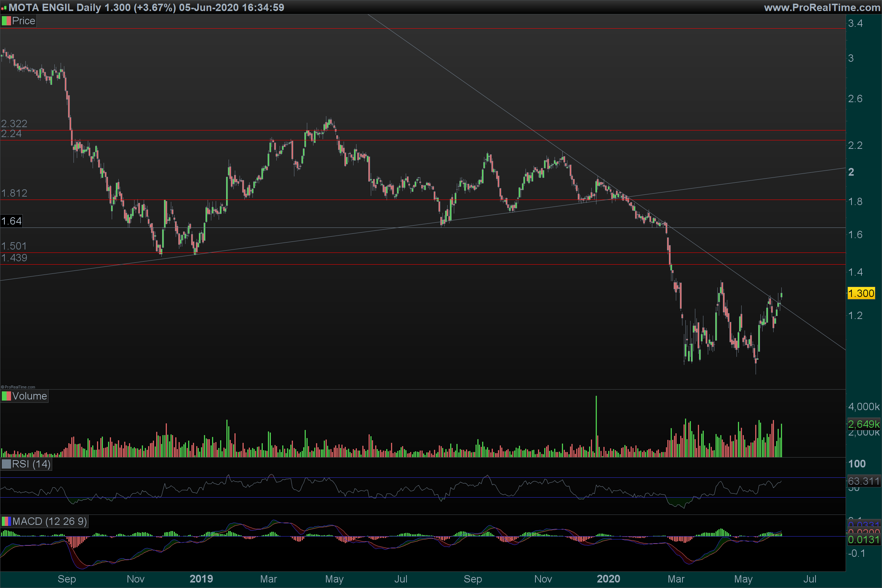The height and width of the screenshot is (588, 882).
Task: Click the 2019 label on time axis
Action: 201,579
